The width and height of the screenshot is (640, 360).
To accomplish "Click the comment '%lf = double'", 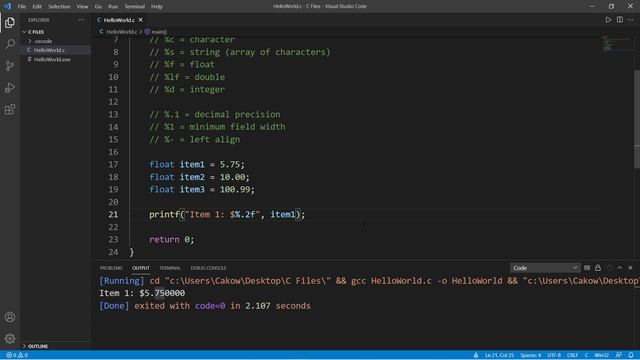I will tap(187, 77).
